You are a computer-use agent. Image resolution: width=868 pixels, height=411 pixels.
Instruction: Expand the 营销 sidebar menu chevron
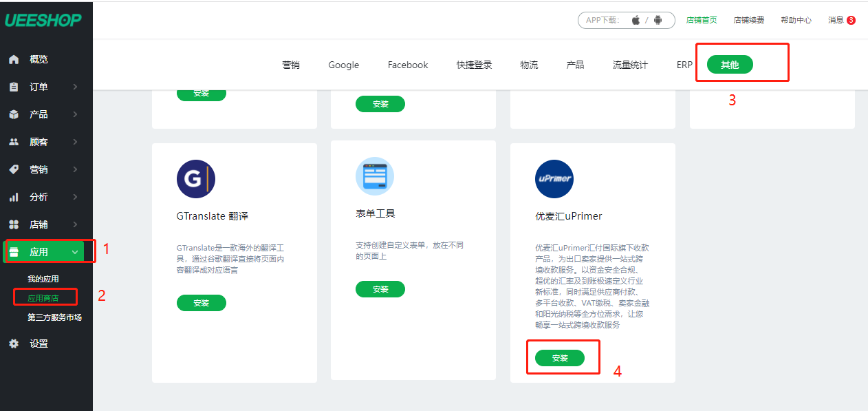point(75,169)
